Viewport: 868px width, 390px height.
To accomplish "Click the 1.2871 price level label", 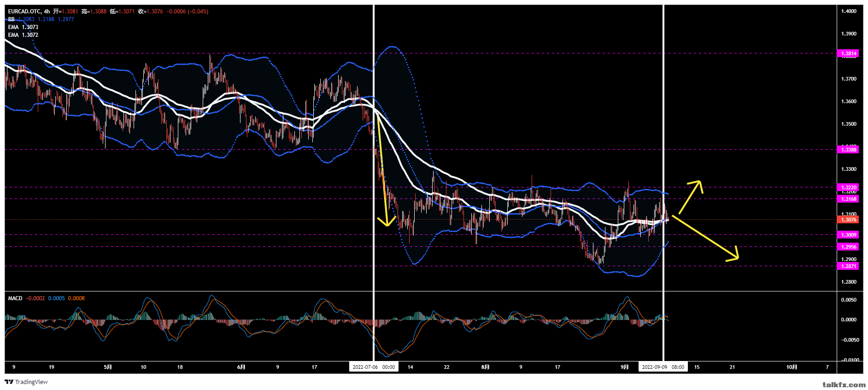I will click(848, 266).
